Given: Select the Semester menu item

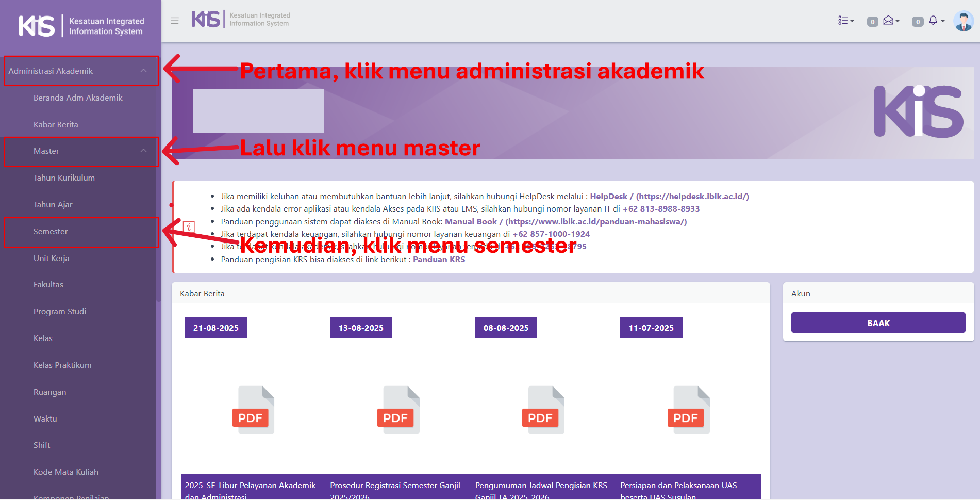Looking at the screenshot, I should pos(51,232).
